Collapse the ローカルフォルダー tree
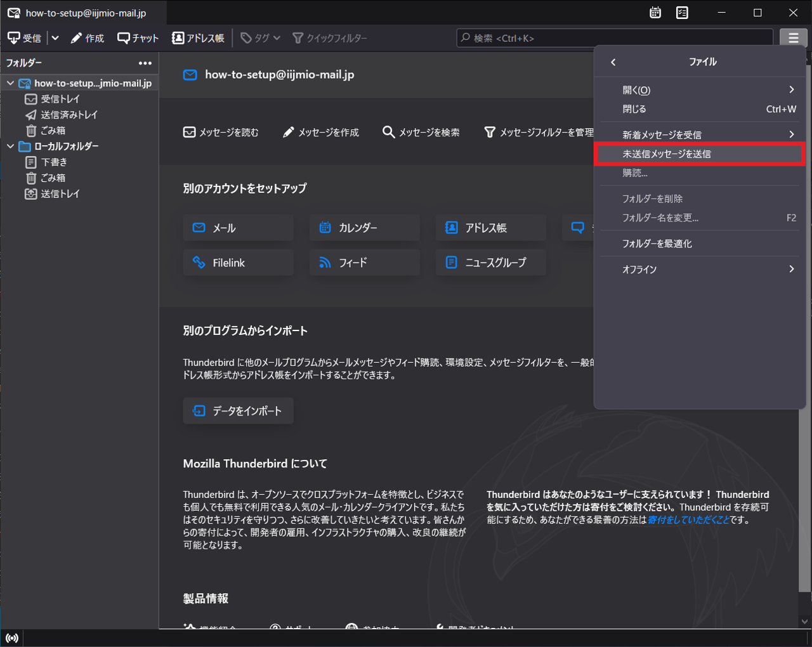Viewport: 812px width, 647px height. pos(10,146)
